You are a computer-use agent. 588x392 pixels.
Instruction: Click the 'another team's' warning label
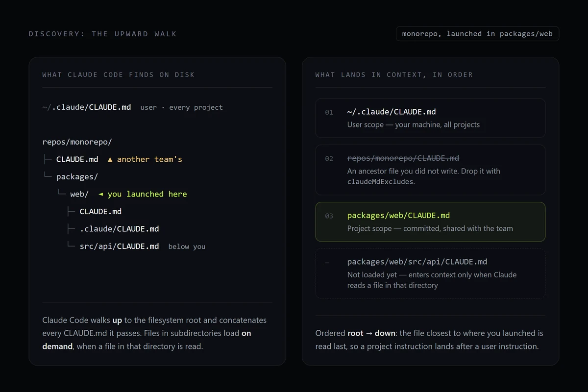[149, 159]
